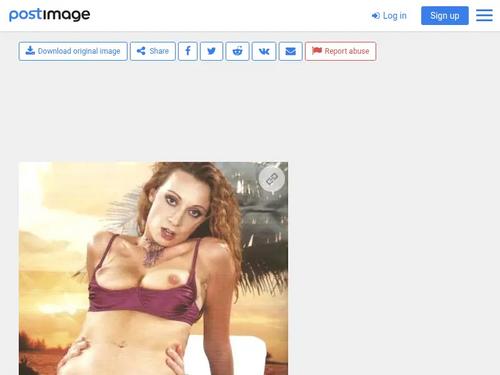Click Download original image

point(73,51)
